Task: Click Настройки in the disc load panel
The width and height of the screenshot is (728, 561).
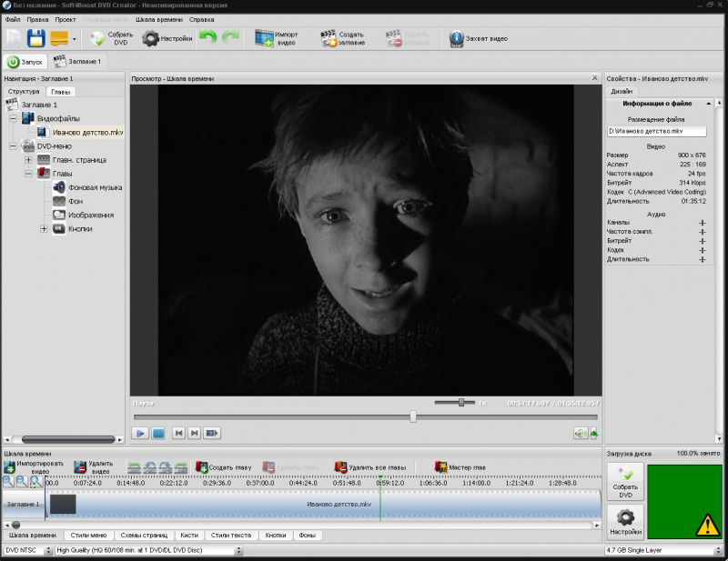Action: click(x=625, y=522)
